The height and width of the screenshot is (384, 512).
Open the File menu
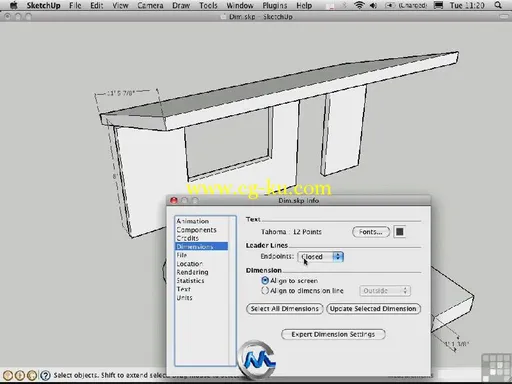pyautogui.click(x=75, y=5)
